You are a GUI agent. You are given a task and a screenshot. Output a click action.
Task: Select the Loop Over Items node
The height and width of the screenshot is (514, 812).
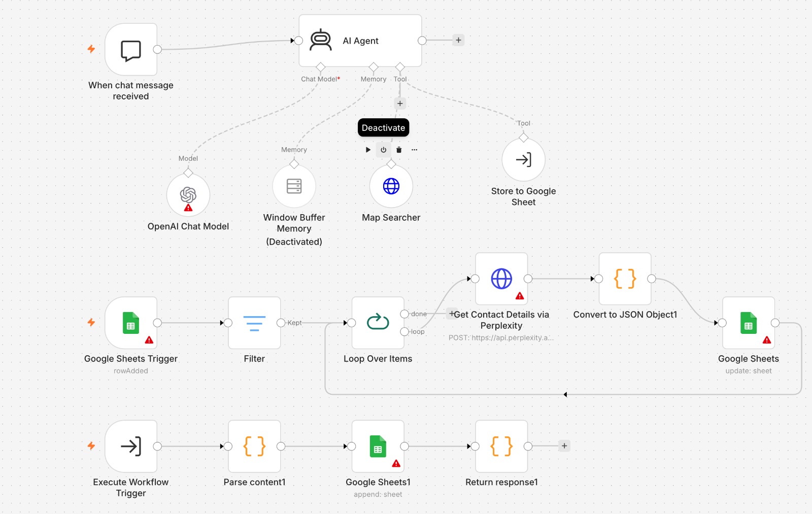click(378, 323)
